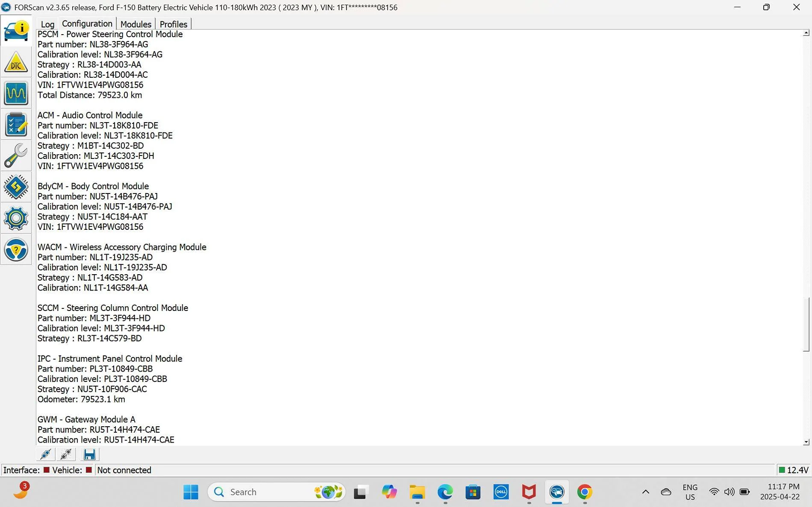This screenshot has height=507, width=812.
Task: Click the disconnect from vehicle icon
Action: [66, 454]
